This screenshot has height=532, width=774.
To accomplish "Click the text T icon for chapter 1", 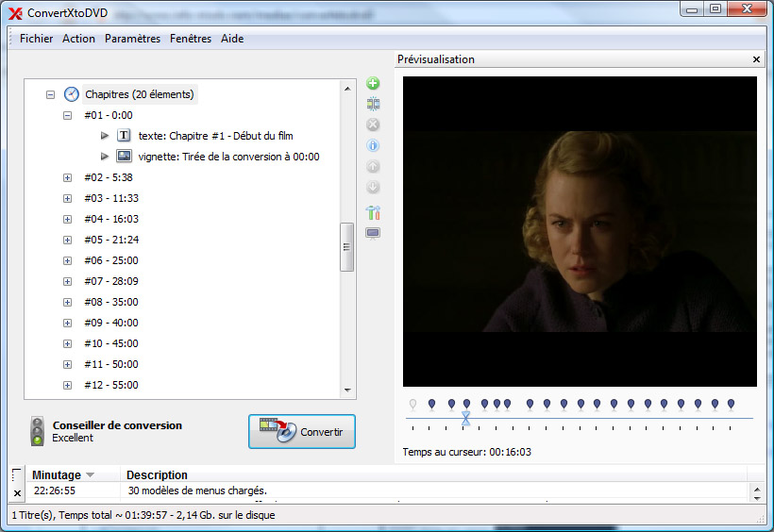I will point(124,135).
